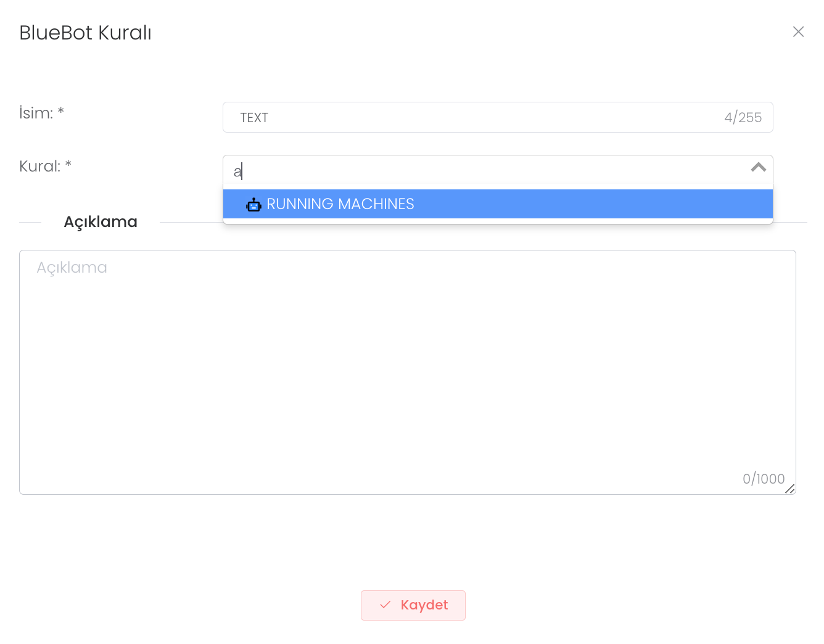Viewport: 824px width, 644px height.
Task: Click the İsim text field showing TEXT
Action: (432, 117)
